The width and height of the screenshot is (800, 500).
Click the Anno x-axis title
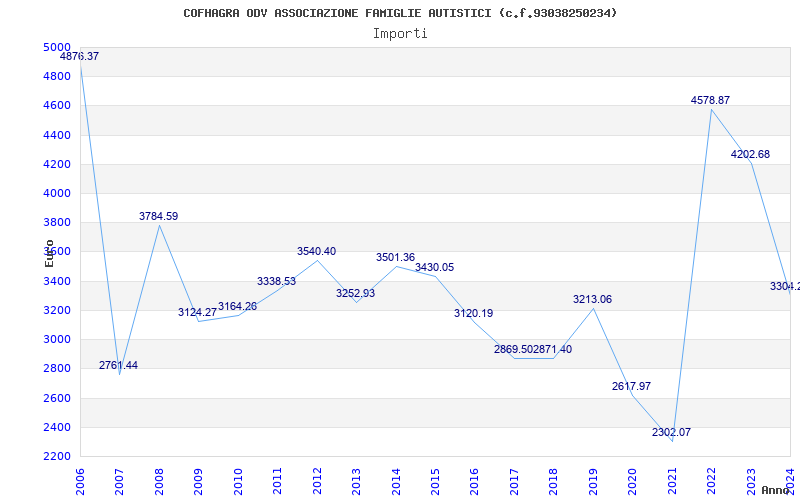coord(775,490)
